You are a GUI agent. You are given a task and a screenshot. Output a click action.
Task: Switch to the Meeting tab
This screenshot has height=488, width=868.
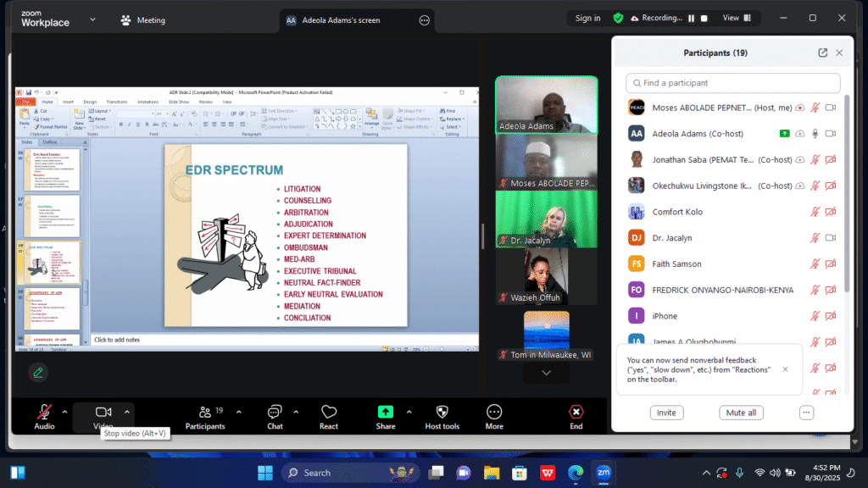tap(143, 20)
